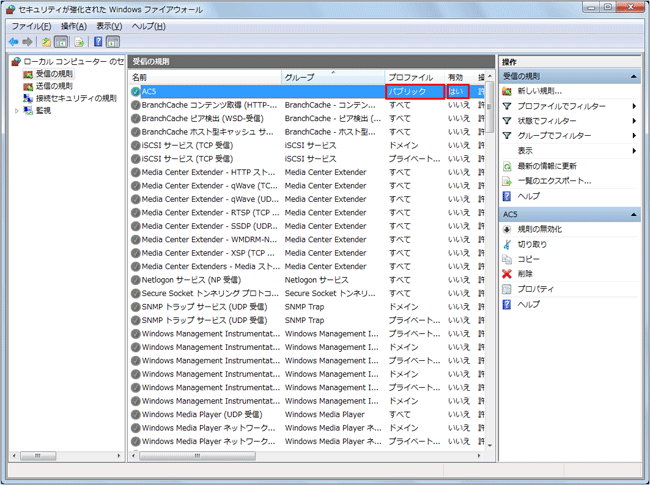Click the Export list toolbar icon
Screen dimensions: 650x485
coord(79,42)
